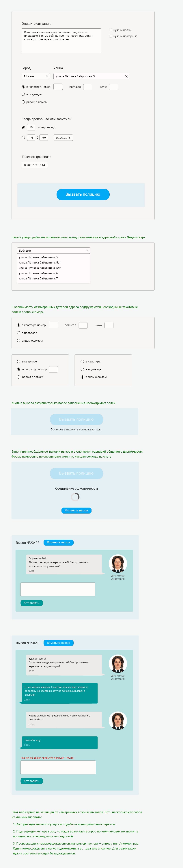Check the «нужны пожарные» checkbox
The image size is (183, 868).
[x=111, y=36]
